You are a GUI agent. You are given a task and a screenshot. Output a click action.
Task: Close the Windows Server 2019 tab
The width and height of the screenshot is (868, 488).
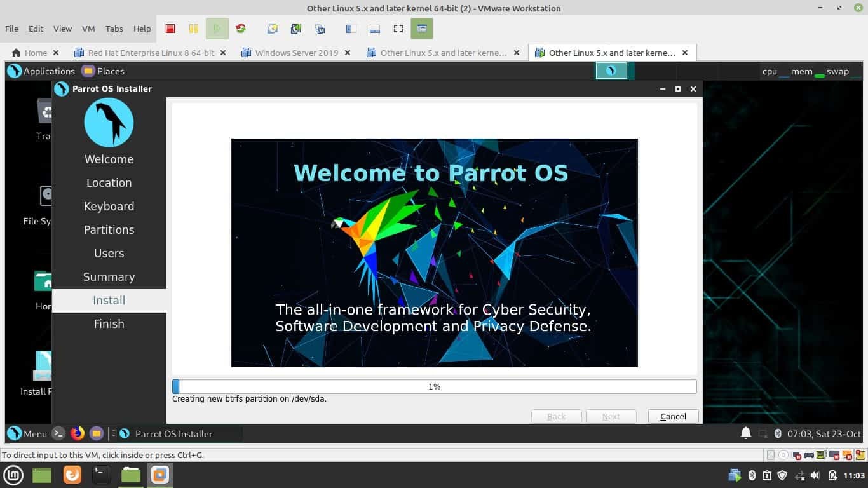coord(348,53)
